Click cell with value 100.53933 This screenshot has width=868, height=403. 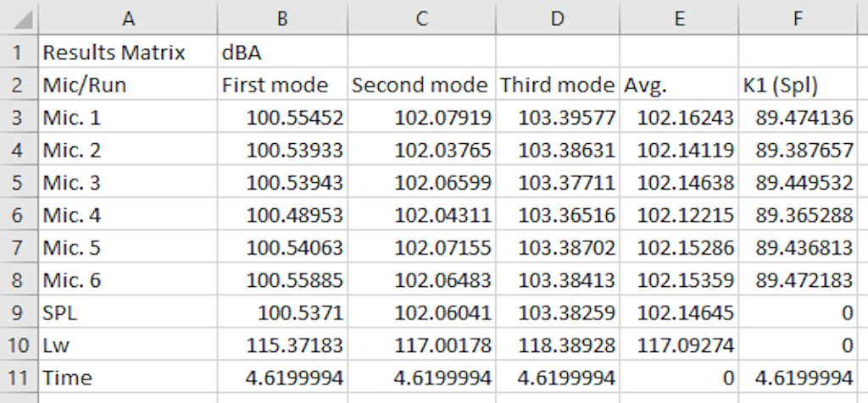pyautogui.click(x=282, y=151)
